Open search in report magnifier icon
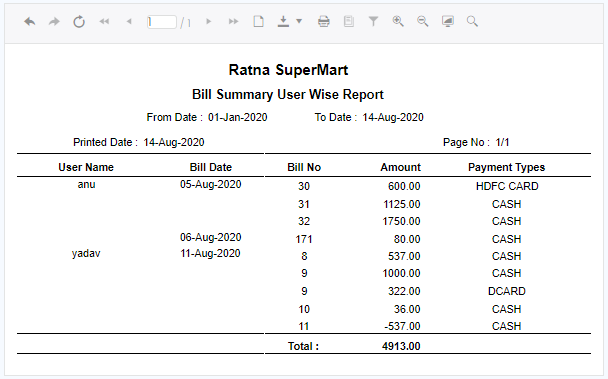 click(x=472, y=21)
